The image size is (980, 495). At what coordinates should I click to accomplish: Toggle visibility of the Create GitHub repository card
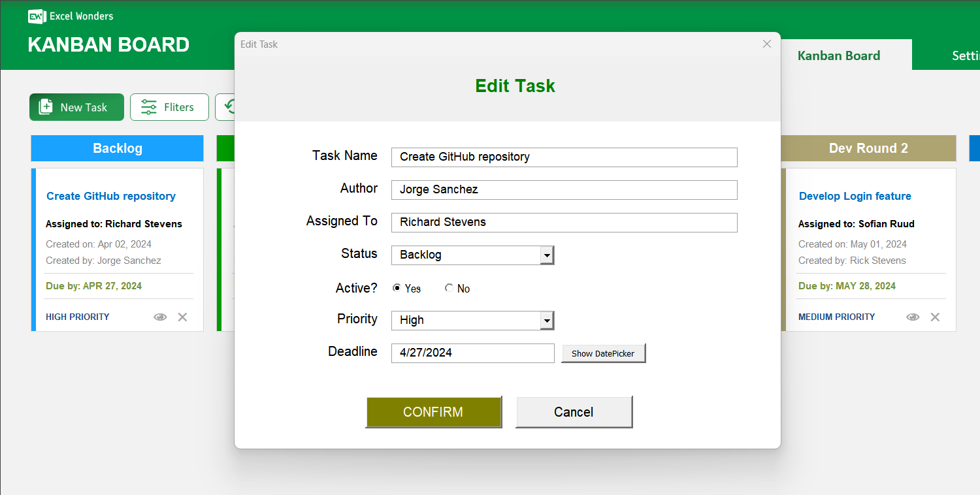click(160, 317)
